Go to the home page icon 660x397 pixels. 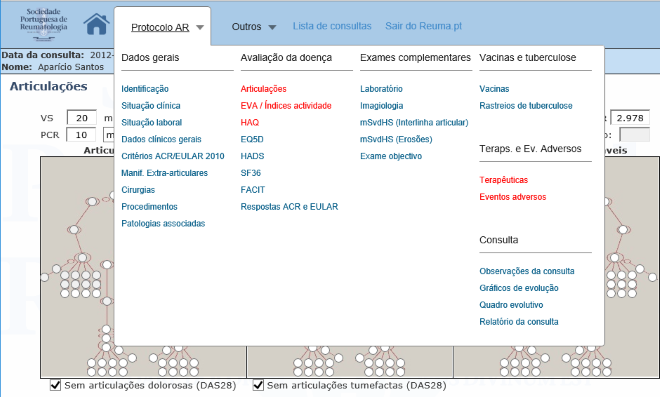pos(96,24)
